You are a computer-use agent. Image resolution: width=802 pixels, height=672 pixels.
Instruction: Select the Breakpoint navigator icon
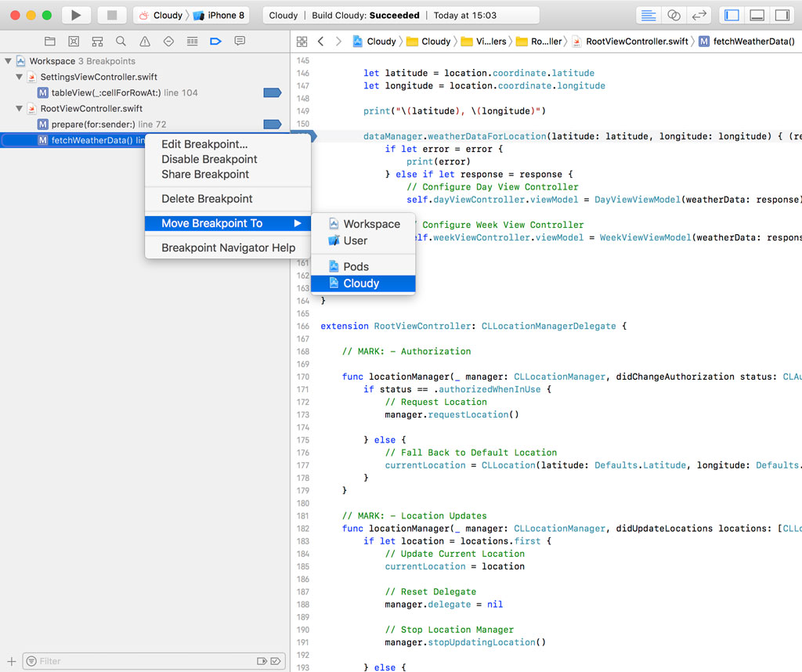(216, 42)
